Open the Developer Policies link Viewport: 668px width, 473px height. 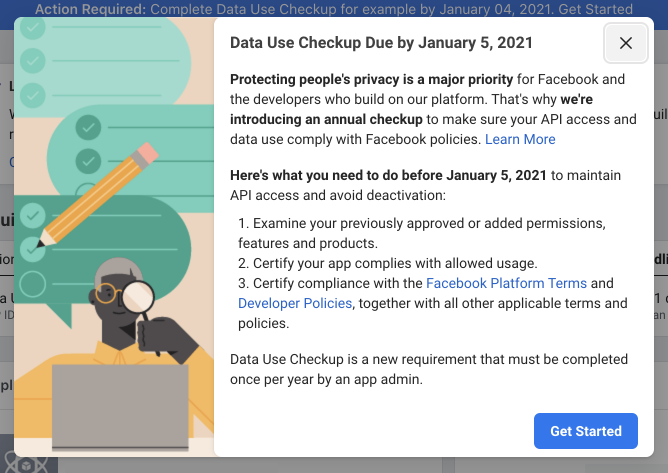click(295, 303)
